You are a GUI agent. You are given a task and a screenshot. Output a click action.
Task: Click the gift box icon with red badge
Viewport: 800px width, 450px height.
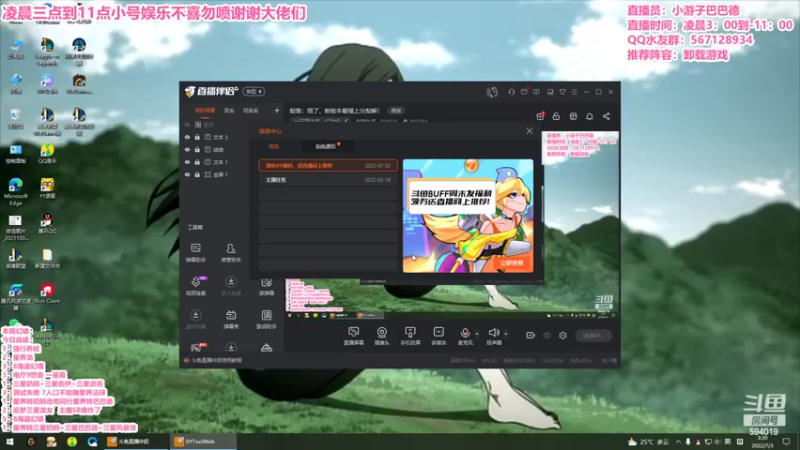tap(540, 116)
